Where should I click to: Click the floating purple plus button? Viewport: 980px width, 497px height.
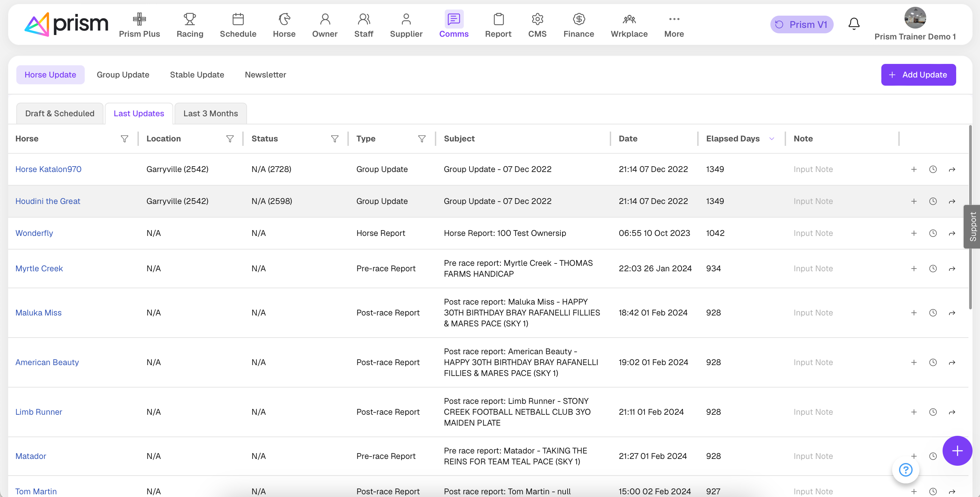(957, 451)
